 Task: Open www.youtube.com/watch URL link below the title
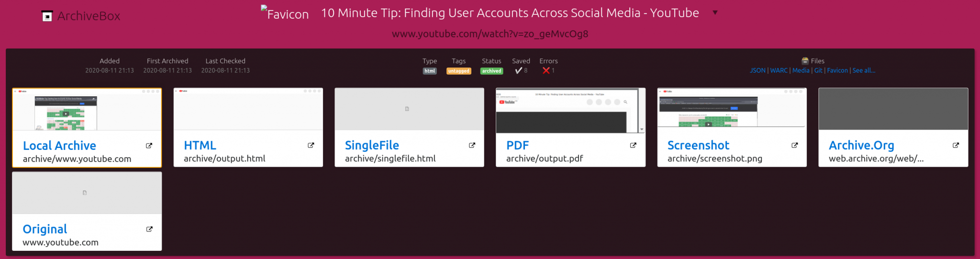(490, 34)
